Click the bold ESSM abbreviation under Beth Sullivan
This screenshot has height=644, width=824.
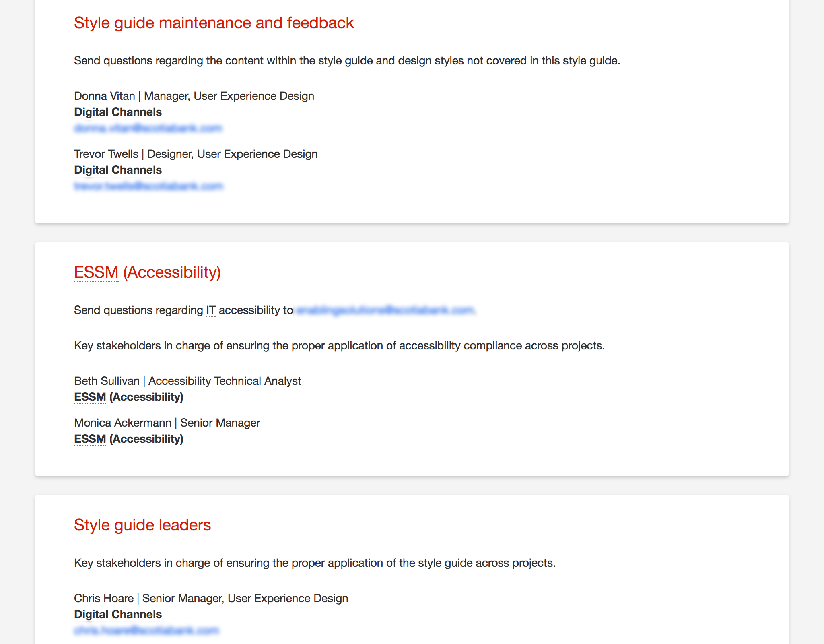[x=90, y=397]
